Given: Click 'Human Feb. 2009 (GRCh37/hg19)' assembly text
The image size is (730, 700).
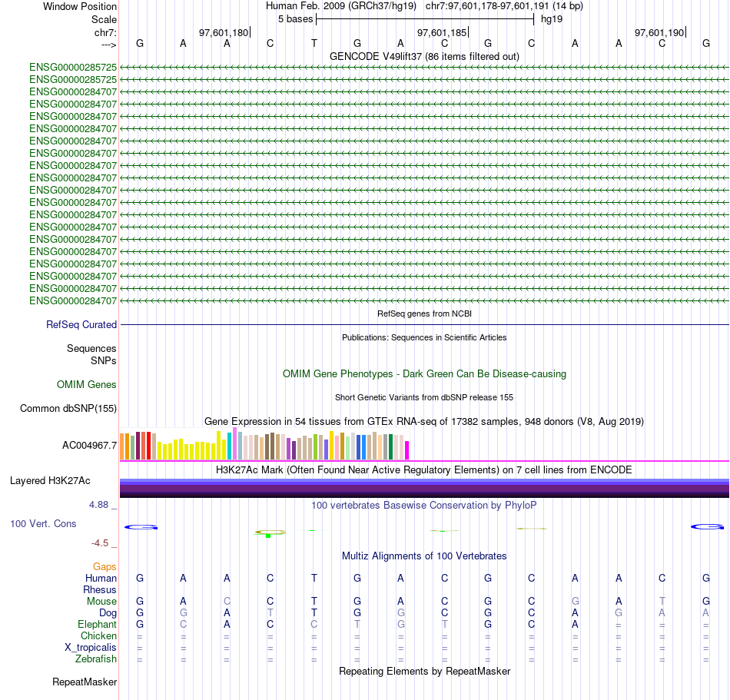Looking at the screenshot, I should [x=340, y=6].
